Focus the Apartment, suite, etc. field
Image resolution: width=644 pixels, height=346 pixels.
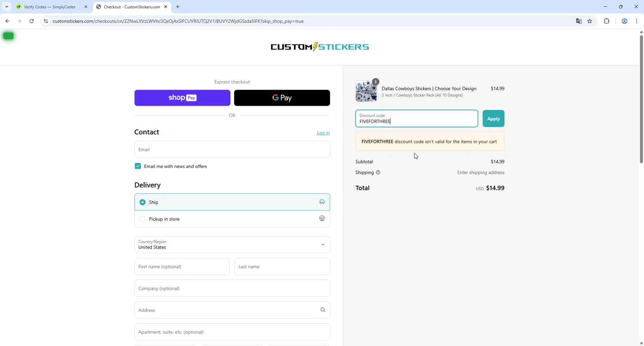pos(232,332)
